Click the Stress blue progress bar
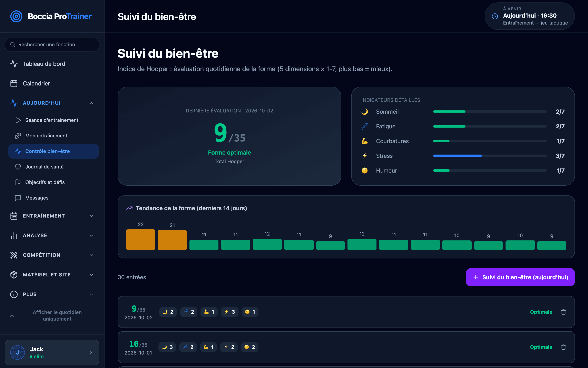Screen dimensions: 588x368 [x=457, y=156]
